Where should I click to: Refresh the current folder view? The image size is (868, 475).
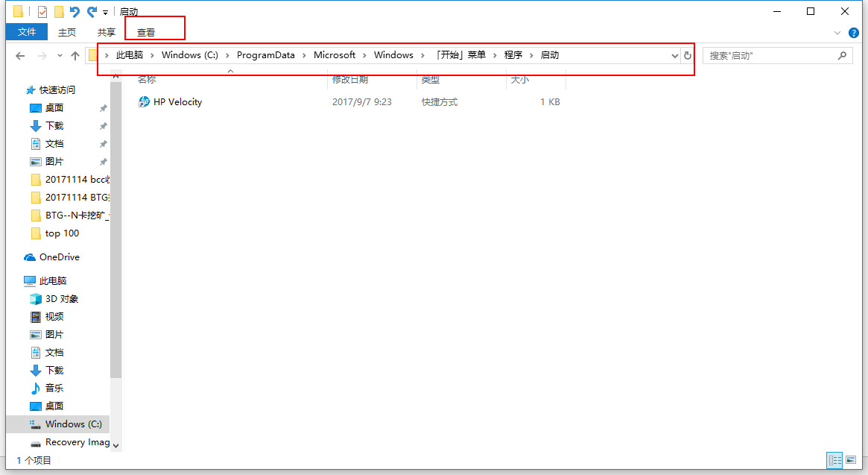coord(688,56)
